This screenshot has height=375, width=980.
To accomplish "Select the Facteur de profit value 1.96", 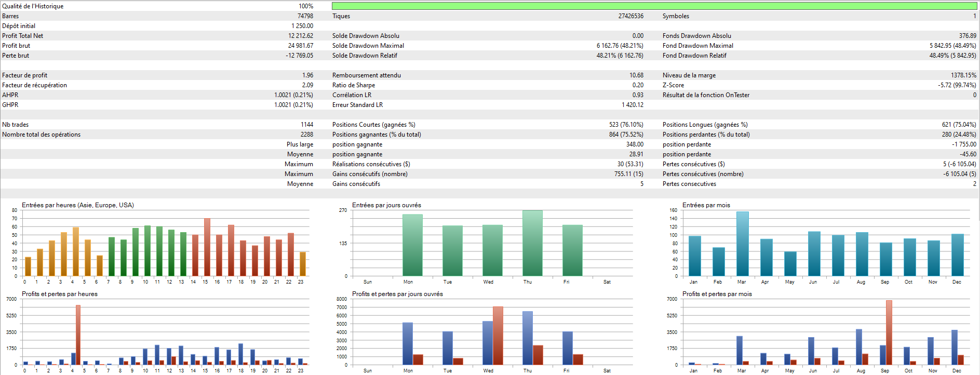I will click(x=308, y=75).
